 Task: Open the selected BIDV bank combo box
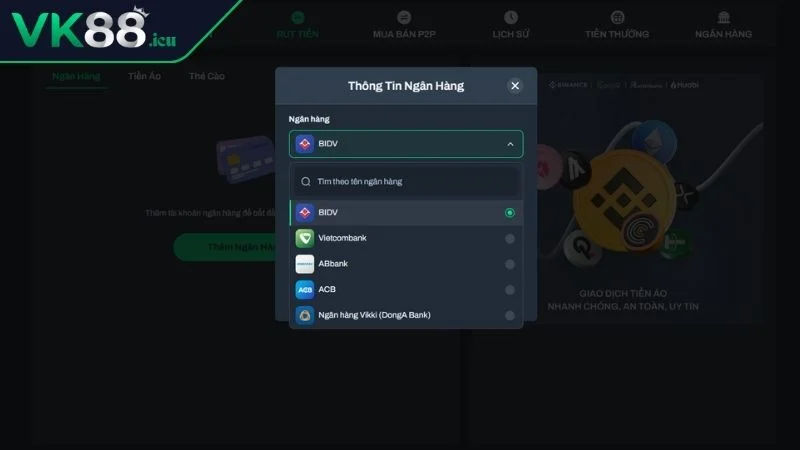click(406, 144)
